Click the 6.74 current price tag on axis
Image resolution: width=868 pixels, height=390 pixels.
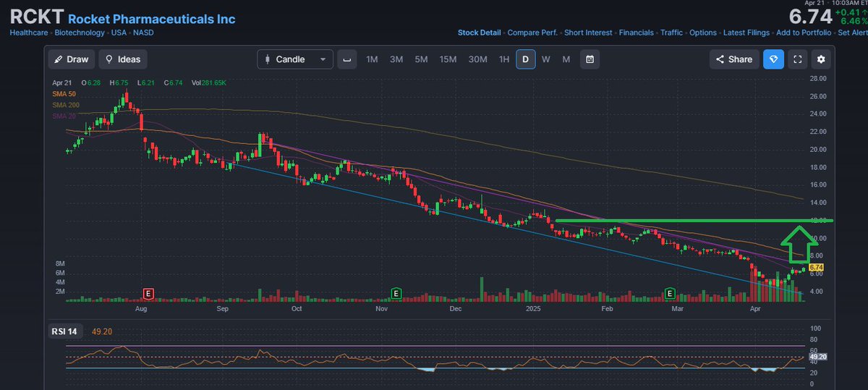coord(817,268)
